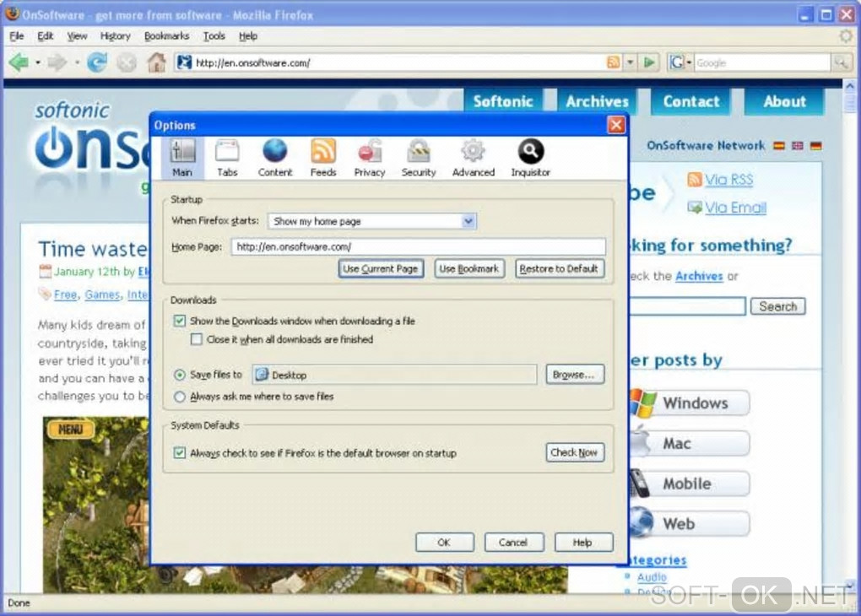This screenshot has width=861, height=616.
Task: Click the green Go arrow button
Action: [649, 62]
